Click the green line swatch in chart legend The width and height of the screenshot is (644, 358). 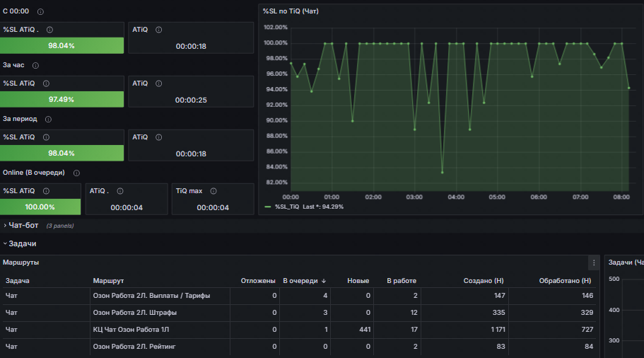point(267,207)
